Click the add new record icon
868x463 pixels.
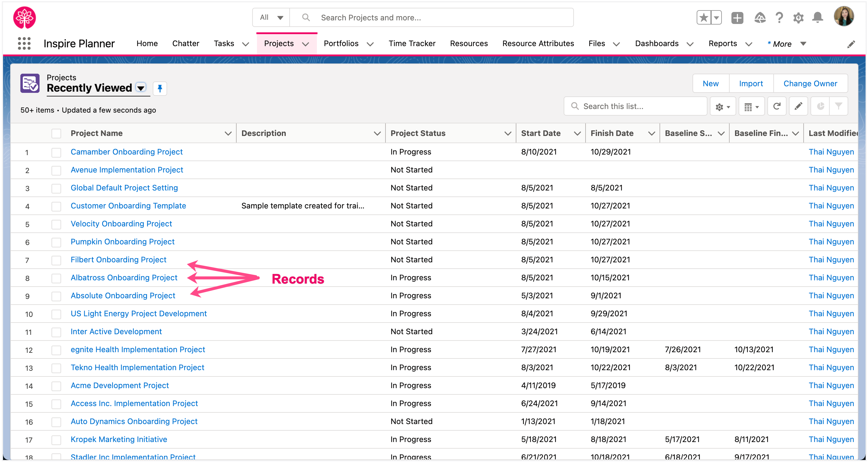click(738, 17)
